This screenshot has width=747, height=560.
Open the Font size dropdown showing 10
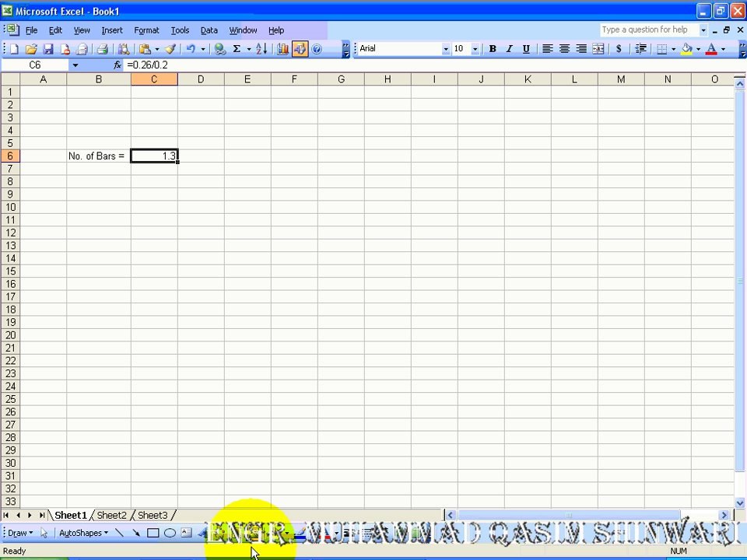tap(475, 49)
